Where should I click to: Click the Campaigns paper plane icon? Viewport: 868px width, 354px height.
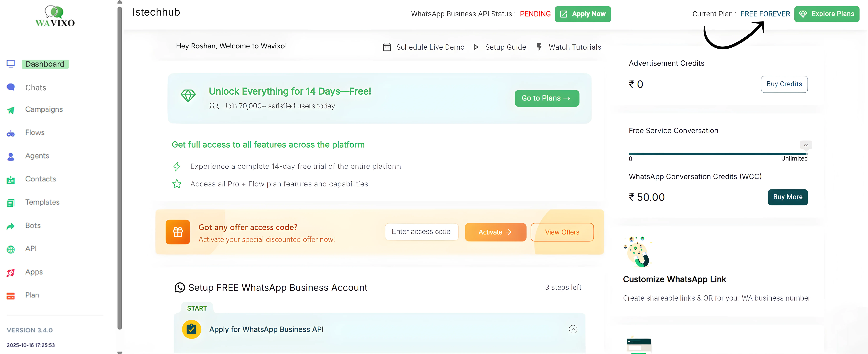pos(11,110)
